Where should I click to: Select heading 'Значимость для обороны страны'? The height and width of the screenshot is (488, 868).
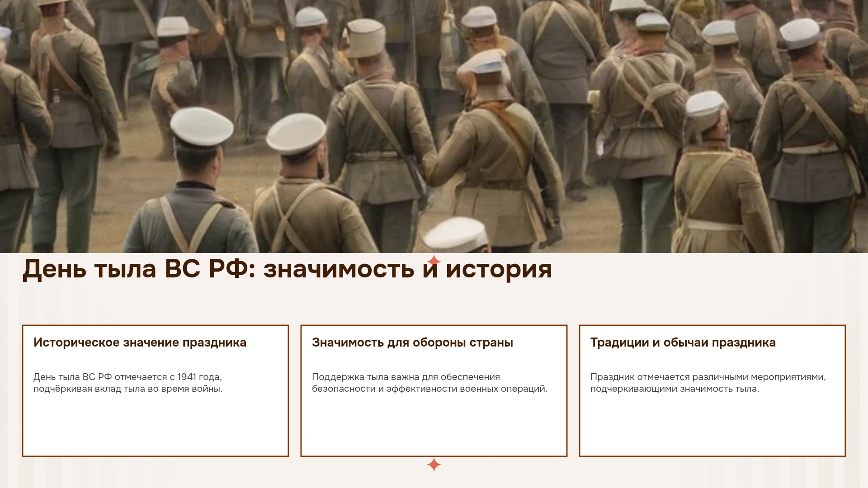pyautogui.click(x=412, y=343)
